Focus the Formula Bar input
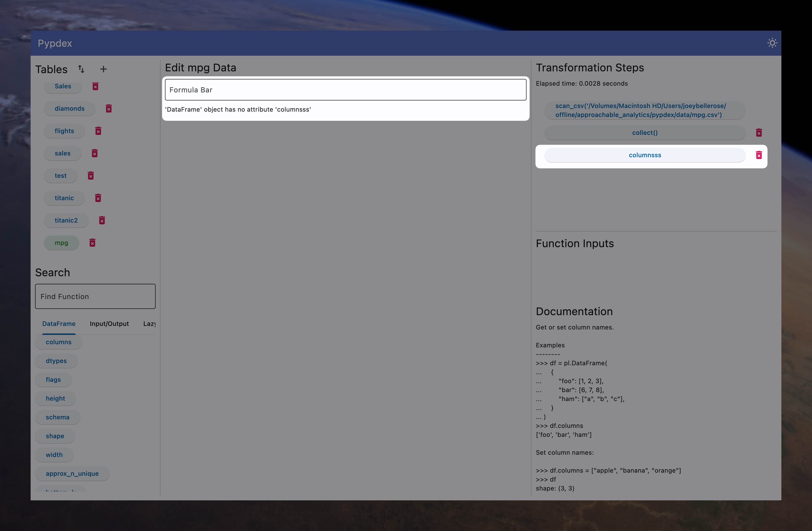Screen dimensions: 812x531 tap(345, 90)
